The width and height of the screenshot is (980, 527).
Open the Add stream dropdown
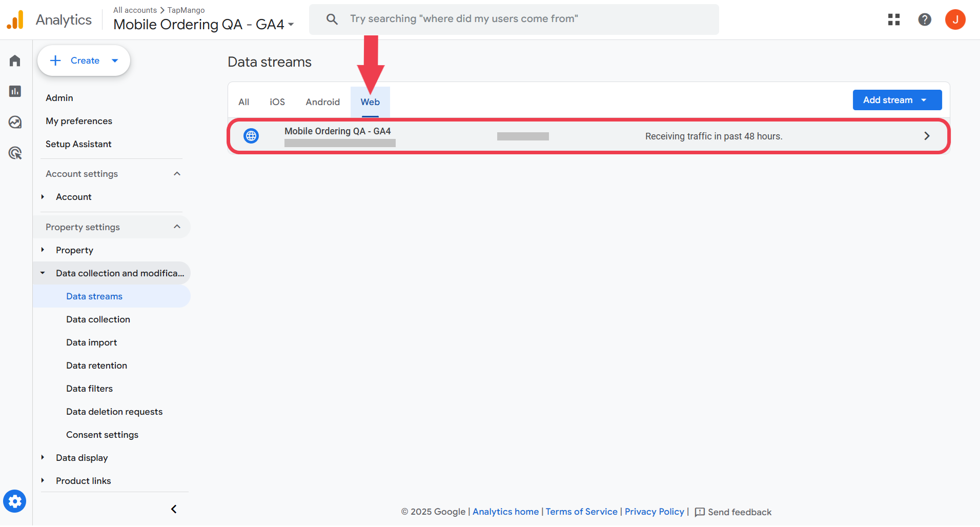(897, 100)
